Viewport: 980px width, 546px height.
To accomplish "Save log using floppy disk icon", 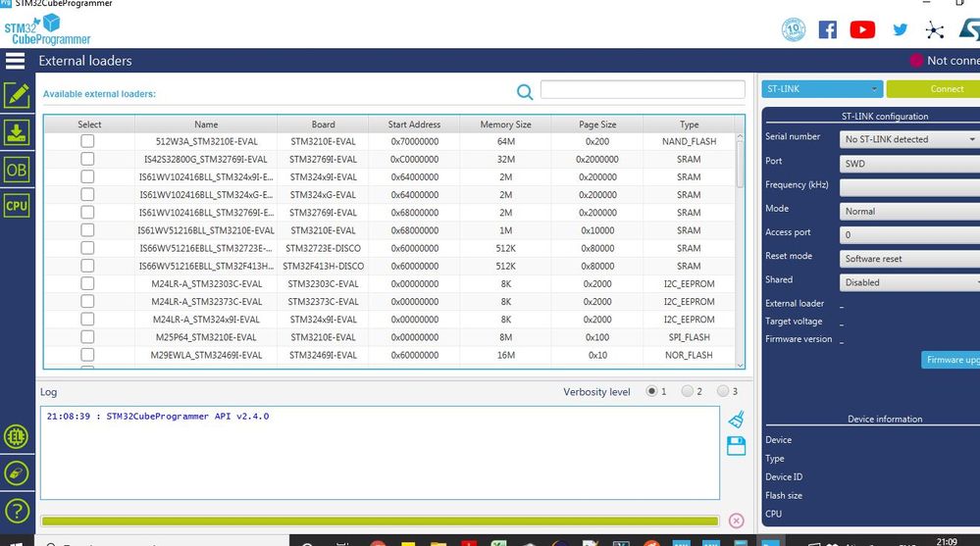I will tap(737, 446).
